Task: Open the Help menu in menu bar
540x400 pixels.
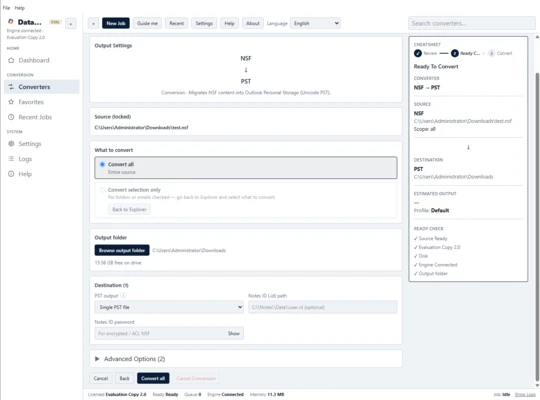Action: pyautogui.click(x=20, y=8)
